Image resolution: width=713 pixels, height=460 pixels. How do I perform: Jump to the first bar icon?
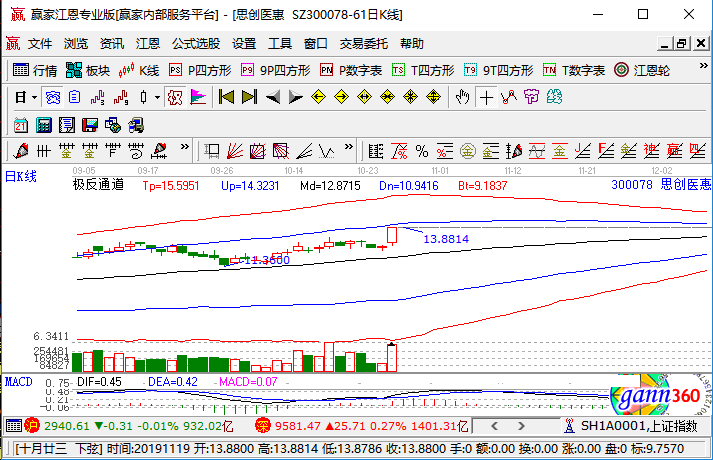[x=226, y=97]
